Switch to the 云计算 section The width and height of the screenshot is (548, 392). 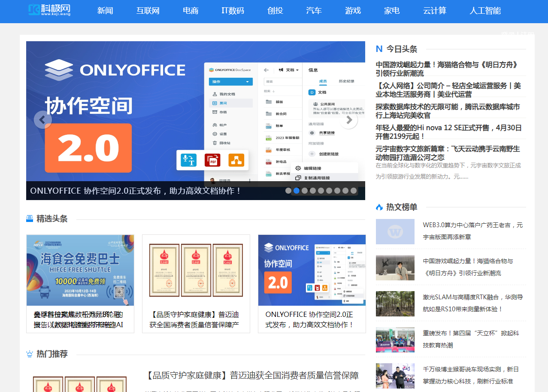pyautogui.click(x=435, y=11)
